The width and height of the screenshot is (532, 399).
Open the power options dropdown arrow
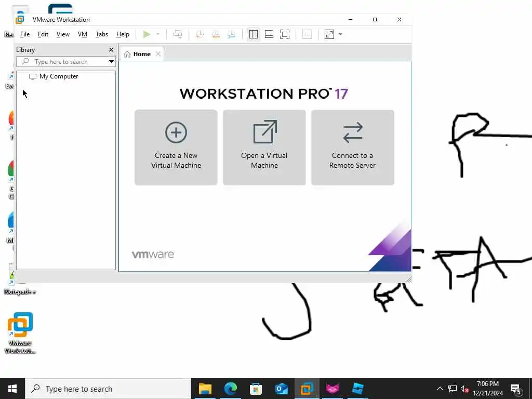(x=158, y=34)
